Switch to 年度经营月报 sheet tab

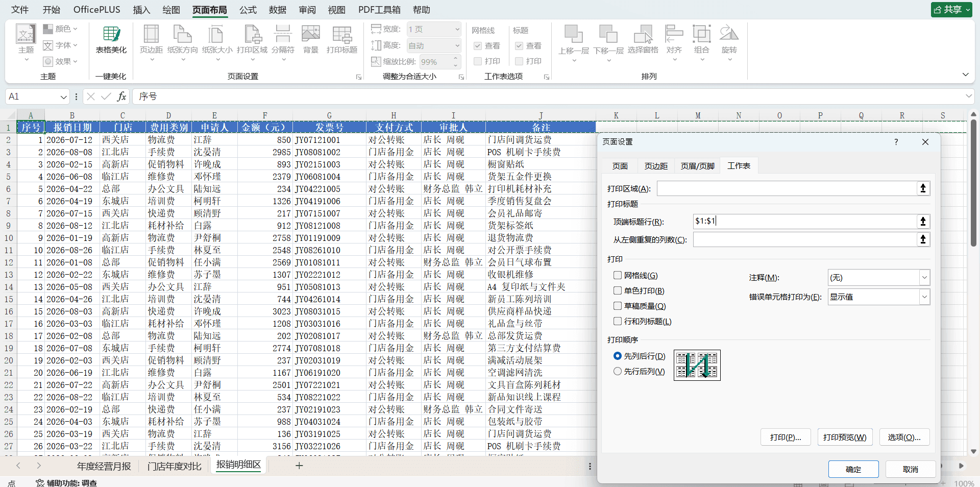[x=104, y=466]
